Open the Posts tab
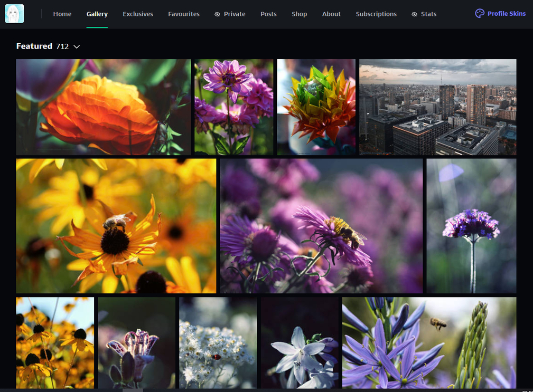 pyautogui.click(x=268, y=14)
